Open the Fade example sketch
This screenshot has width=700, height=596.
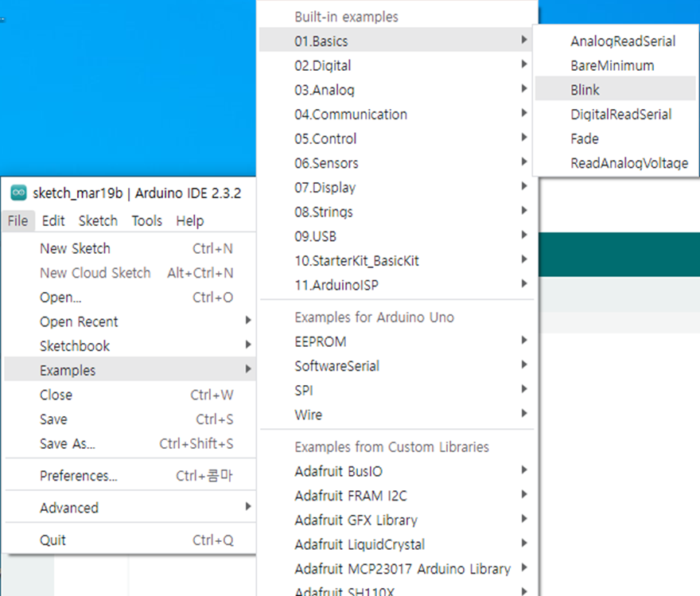(615, 138)
